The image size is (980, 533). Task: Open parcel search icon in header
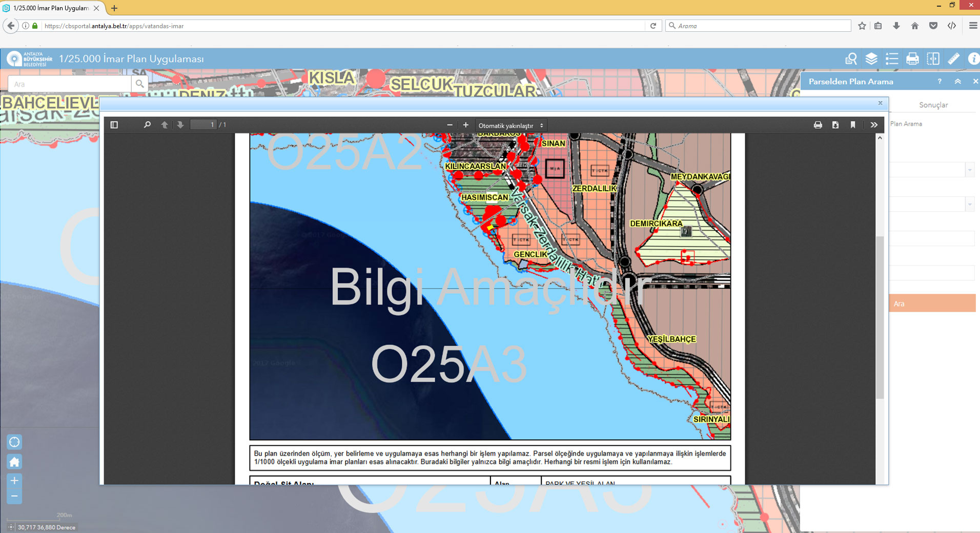(x=851, y=59)
